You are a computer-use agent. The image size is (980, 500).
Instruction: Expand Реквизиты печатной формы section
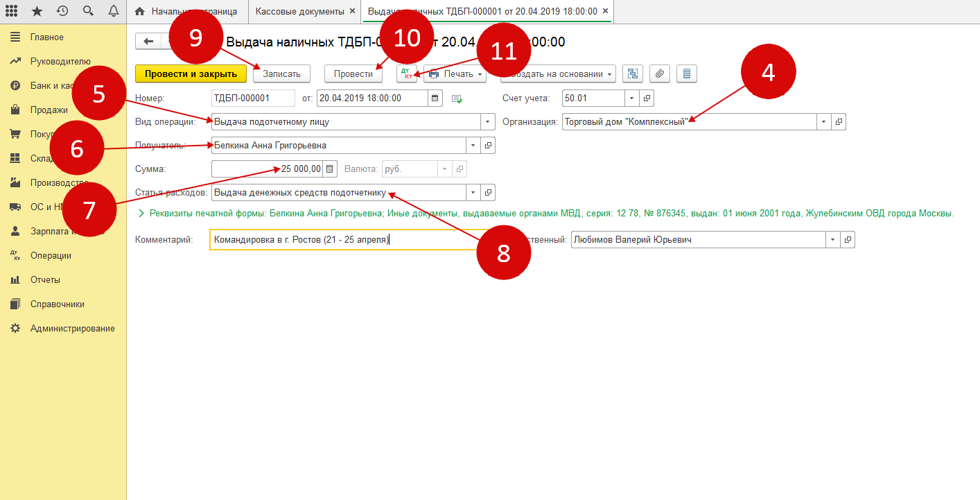pos(141,214)
